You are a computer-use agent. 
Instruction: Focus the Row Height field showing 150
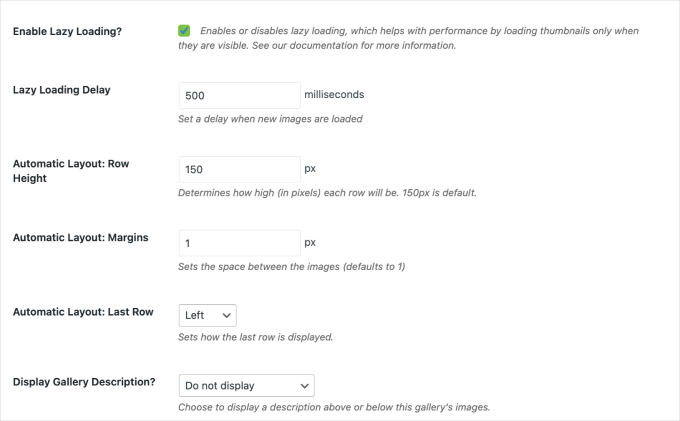pyautogui.click(x=239, y=169)
